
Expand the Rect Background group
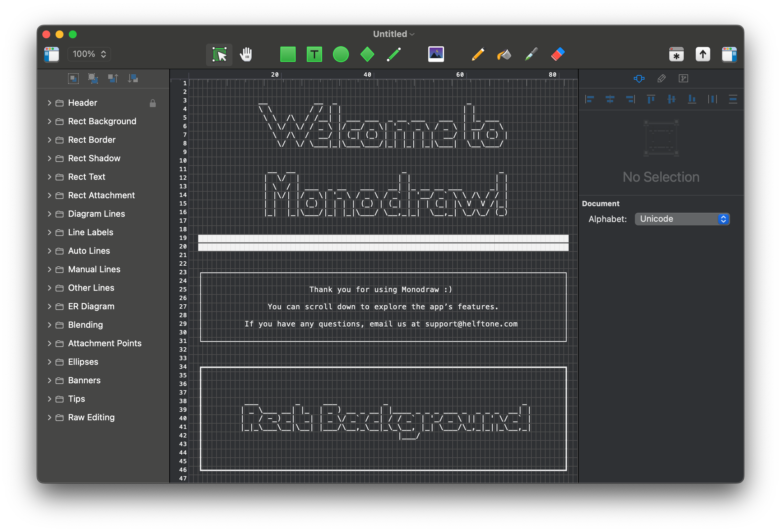[x=49, y=121]
